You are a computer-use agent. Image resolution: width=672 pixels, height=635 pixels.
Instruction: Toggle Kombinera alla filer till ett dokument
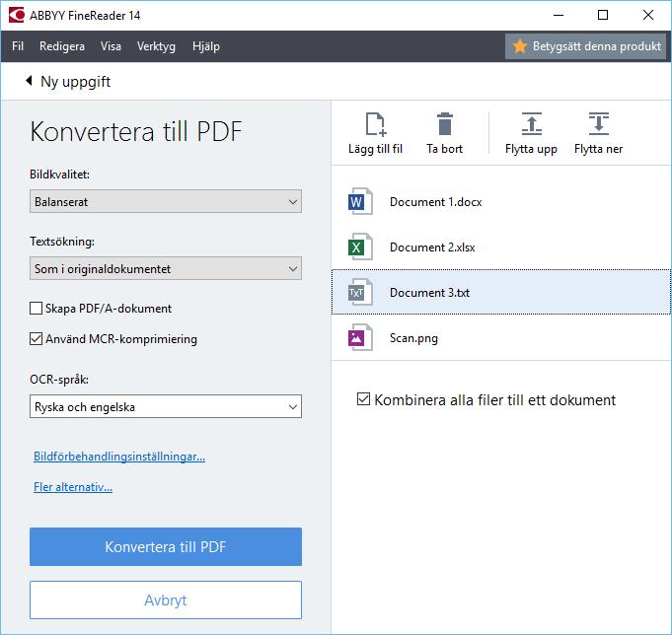coord(363,399)
